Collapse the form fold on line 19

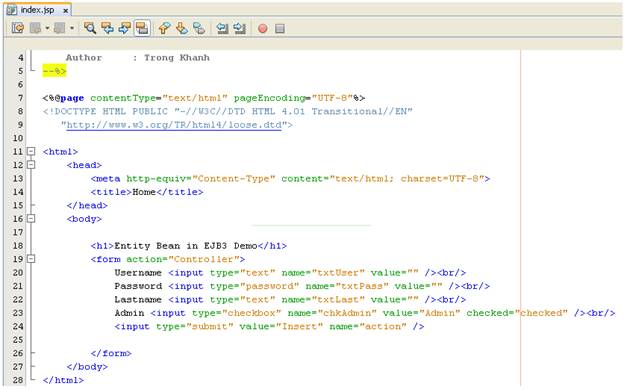pos(31,259)
